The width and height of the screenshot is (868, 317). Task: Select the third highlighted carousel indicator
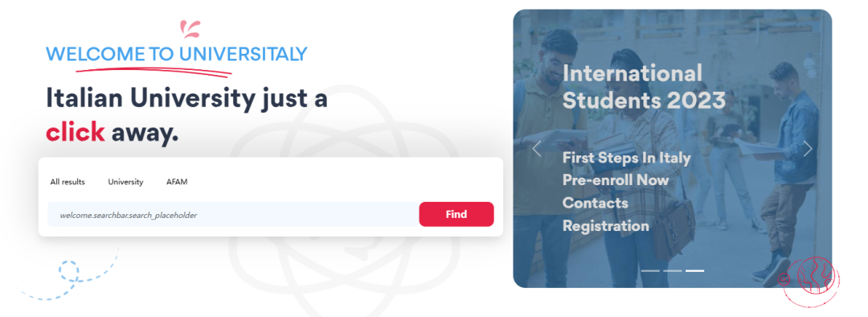point(694,270)
